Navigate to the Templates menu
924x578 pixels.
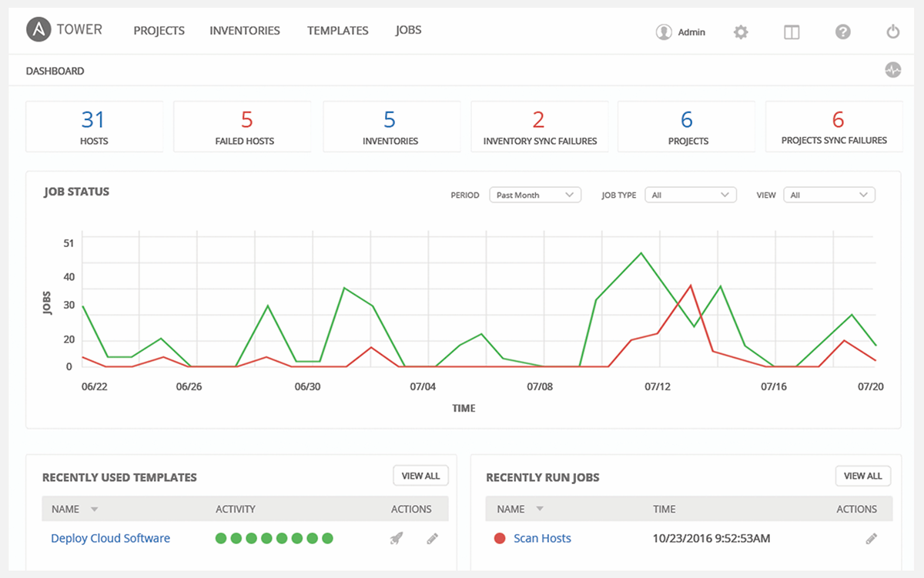(337, 31)
